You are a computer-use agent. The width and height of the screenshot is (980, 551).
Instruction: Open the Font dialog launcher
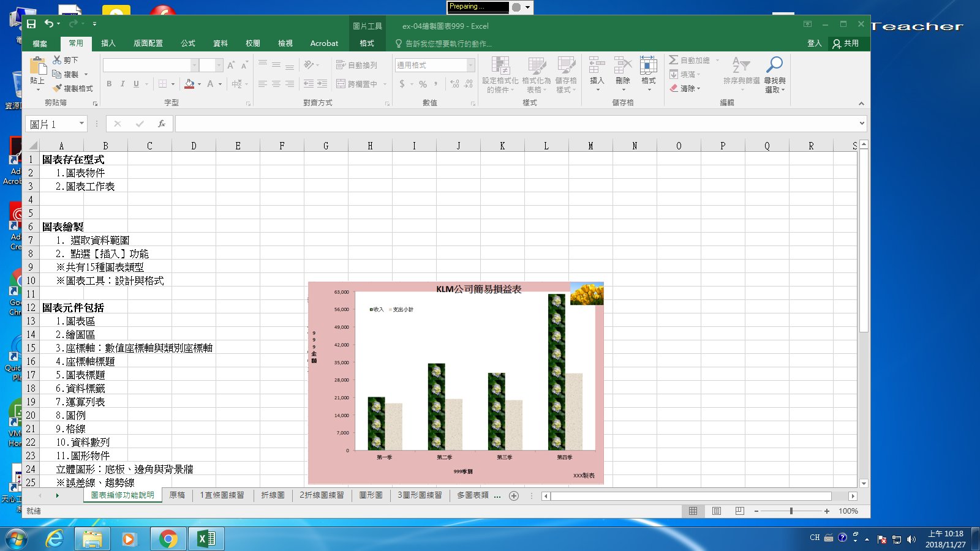click(248, 103)
